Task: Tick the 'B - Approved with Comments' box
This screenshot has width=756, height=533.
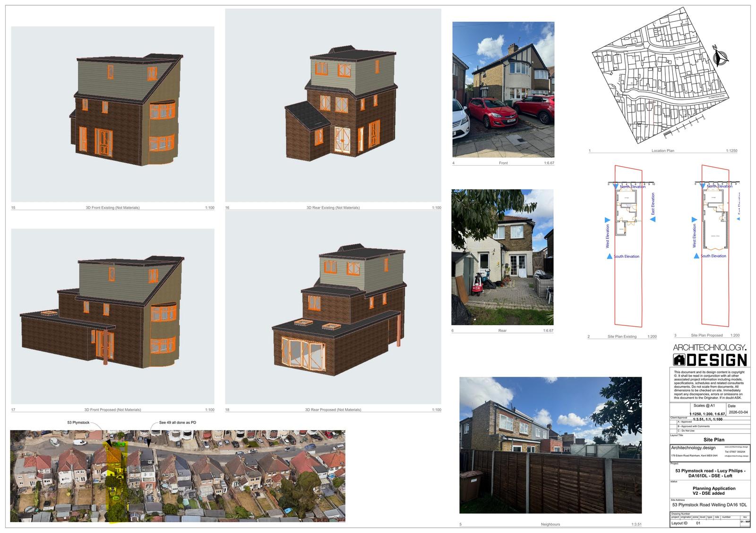Action: click(x=673, y=426)
